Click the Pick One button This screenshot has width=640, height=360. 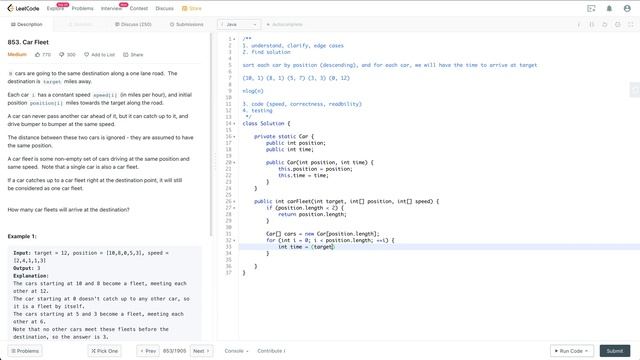pyautogui.click(x=104, y=351)
